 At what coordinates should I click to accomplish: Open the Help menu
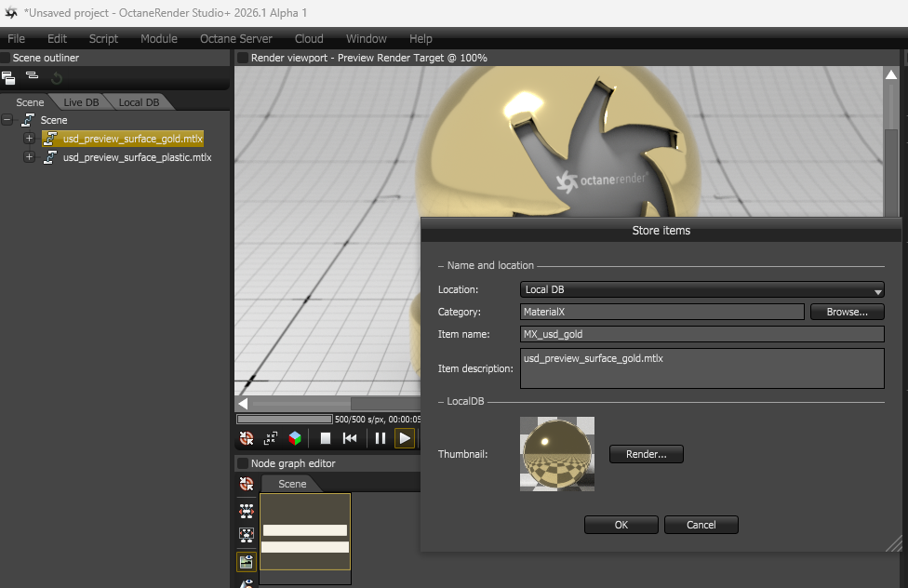pyautogui.click(x=421, y=39)
